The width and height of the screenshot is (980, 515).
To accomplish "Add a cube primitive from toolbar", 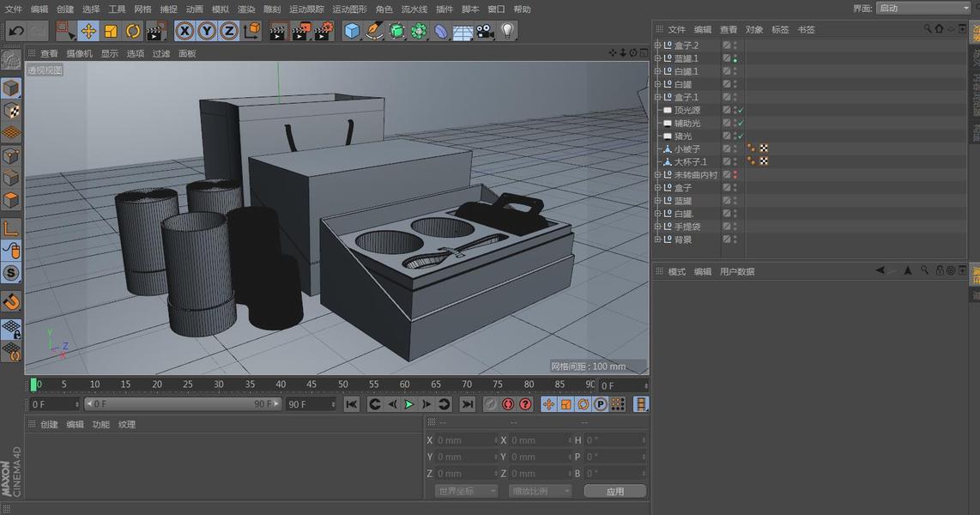I will 352,32.
